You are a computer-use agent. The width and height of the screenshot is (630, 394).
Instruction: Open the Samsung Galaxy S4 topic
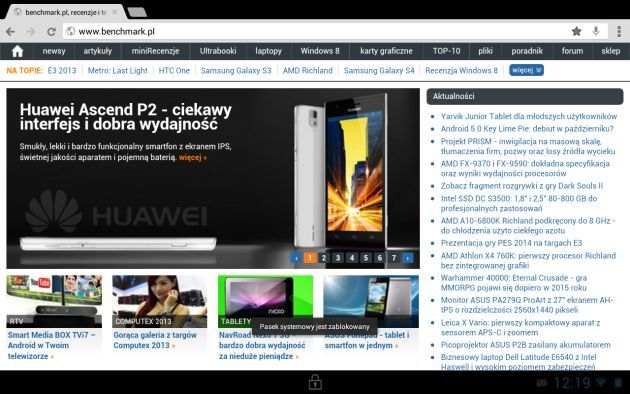(x=379, y=70)
